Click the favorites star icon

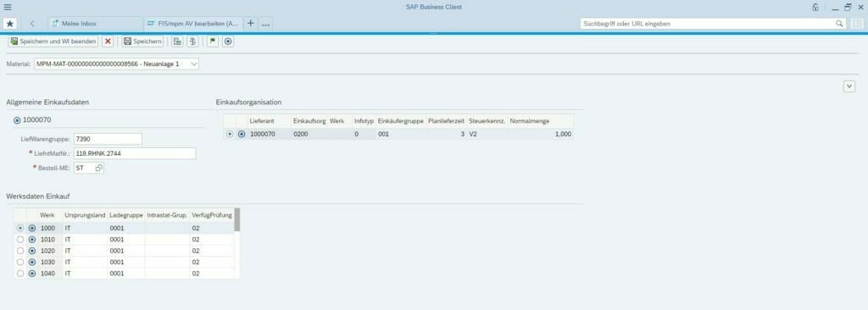tap(9, 24)
